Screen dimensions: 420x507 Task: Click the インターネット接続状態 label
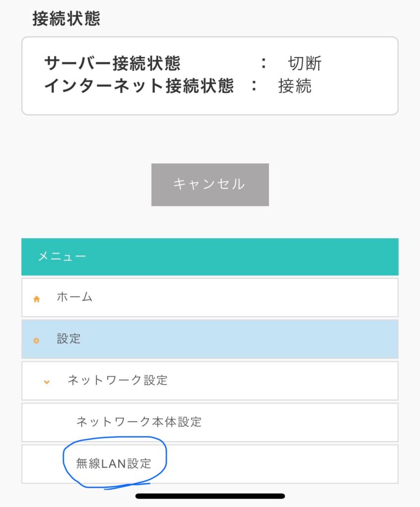click(139, 86)
